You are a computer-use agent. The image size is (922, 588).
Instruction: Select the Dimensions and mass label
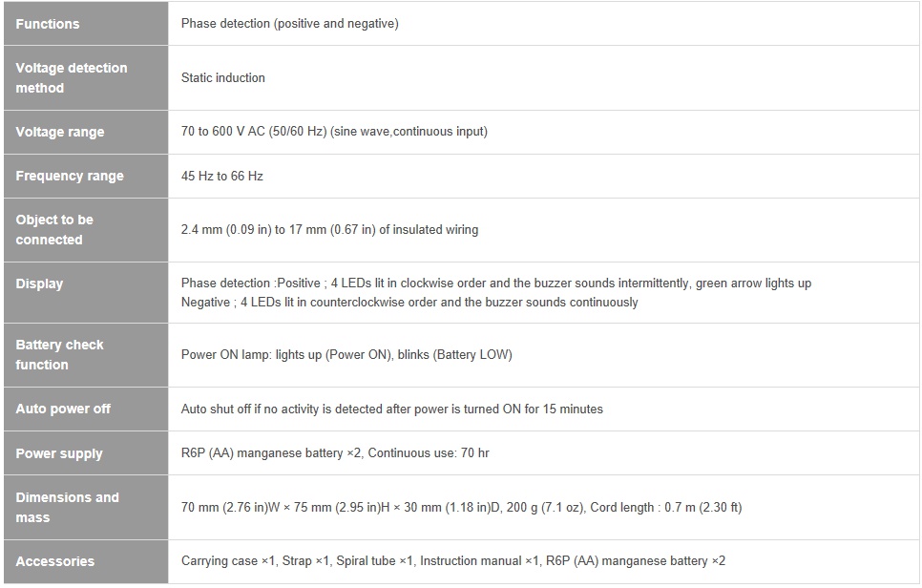tap(86, 507)
